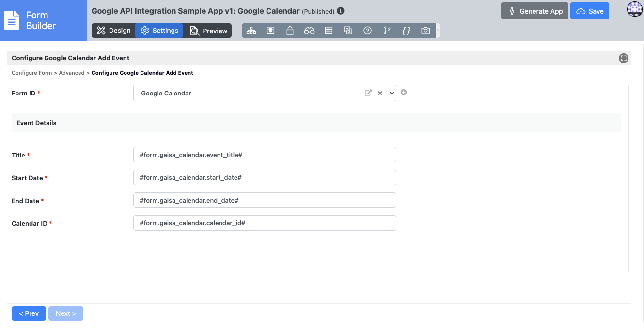Open the grid table icon
This screenshot has height=329, width=644.
click(329, 31)
